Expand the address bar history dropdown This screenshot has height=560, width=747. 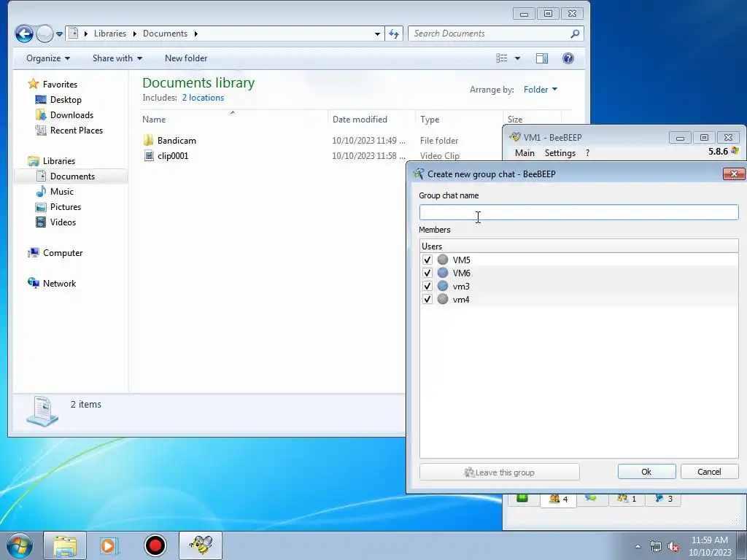pyautogui.click(x=377, y=34)
